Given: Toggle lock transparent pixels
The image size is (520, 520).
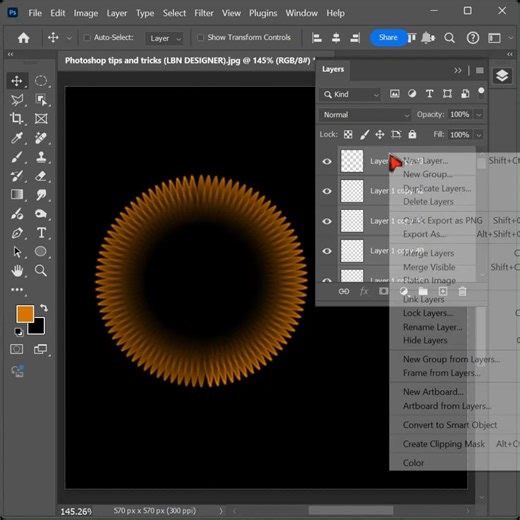Looking at the screenshot, I should [348, 135].
